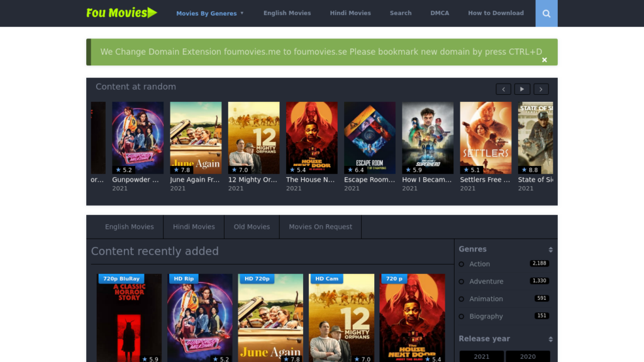This screenshot has height=362, width=644.
Task: Open the 720 p House Next Door poster
Action: coord(412,318)
